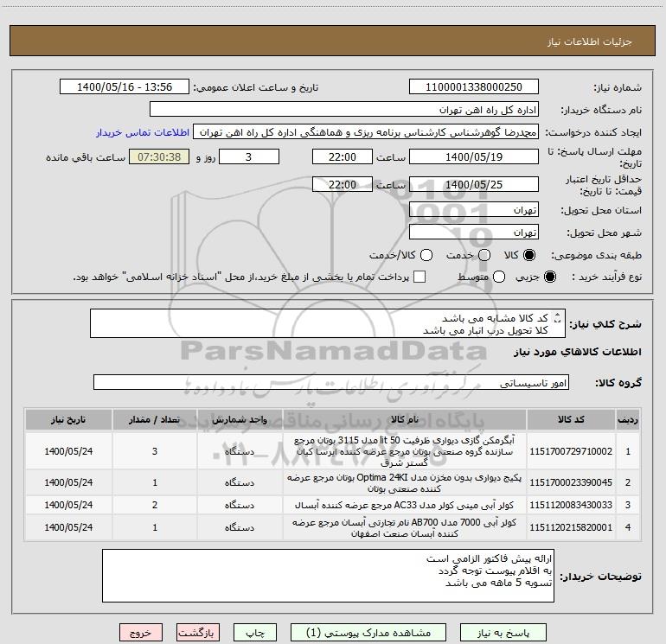Click item code 1151700023390045
Viewport: 666px width, 644px height.
click(x=571, y=482)
